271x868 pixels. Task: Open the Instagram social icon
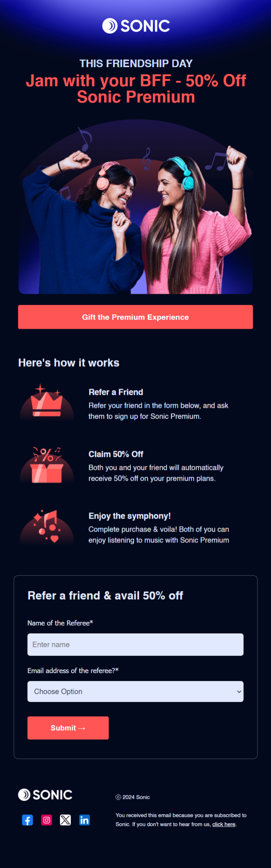tap(47, 820)
